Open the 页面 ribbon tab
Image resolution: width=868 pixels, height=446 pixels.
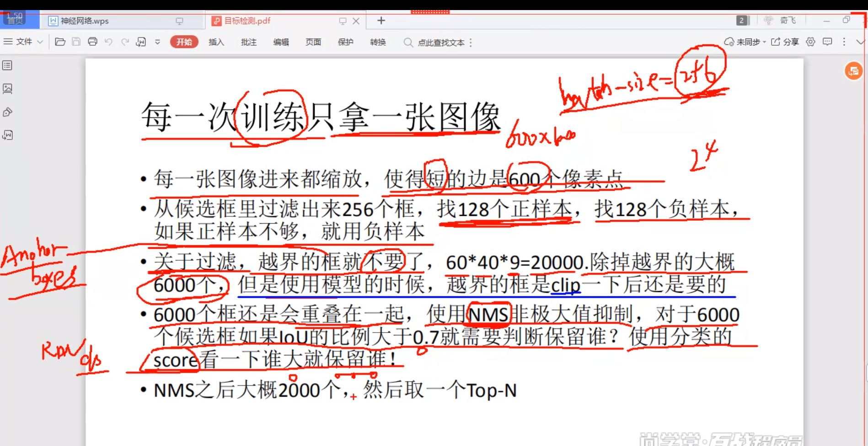313,42
